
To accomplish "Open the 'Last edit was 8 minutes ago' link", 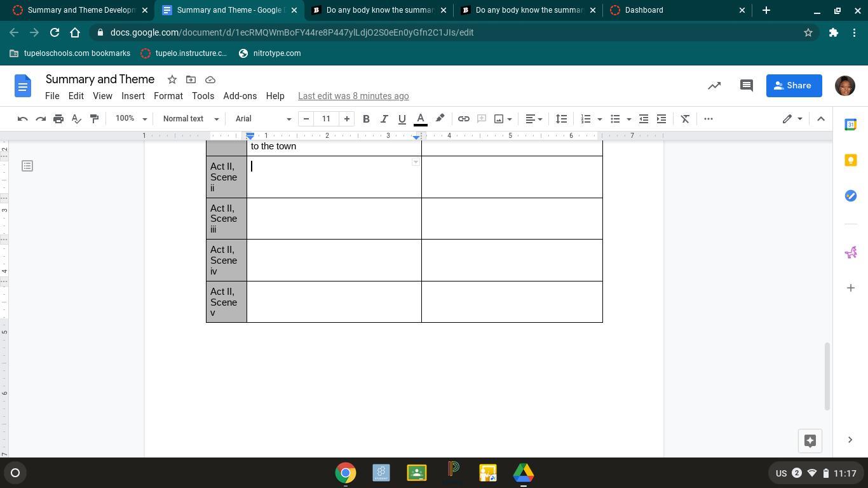I will tap(353, 96).
